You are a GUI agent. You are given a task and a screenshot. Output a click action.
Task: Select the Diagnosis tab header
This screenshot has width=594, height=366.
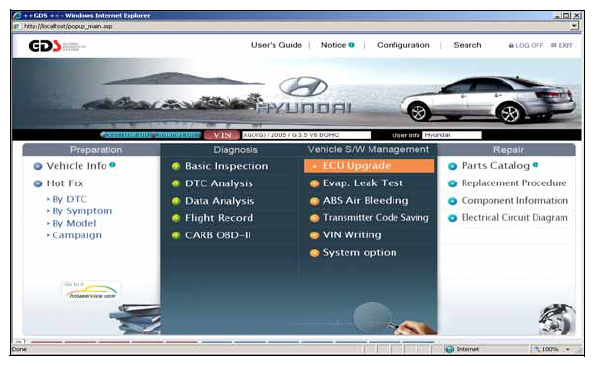(235, 150)
